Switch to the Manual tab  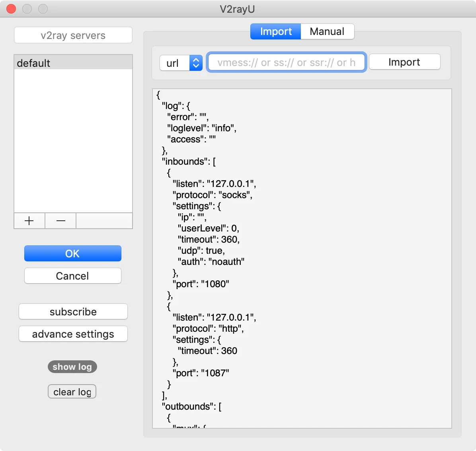pyautogui.click(x=327, y=31)
